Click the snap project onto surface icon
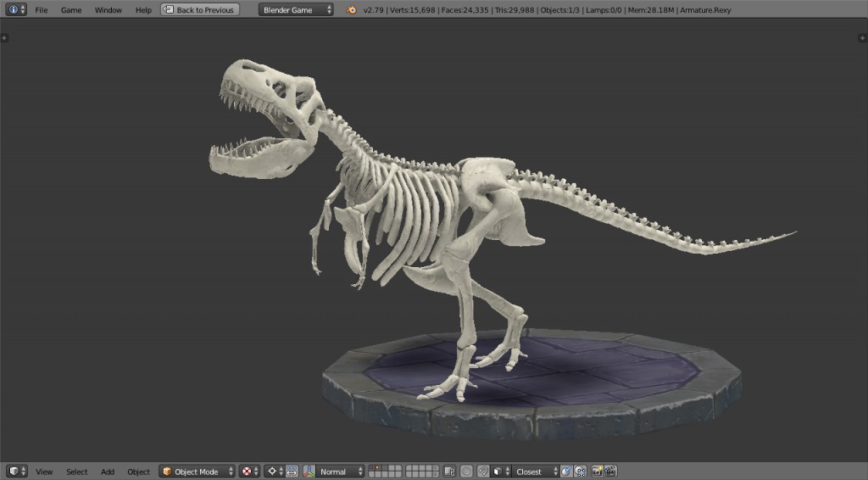The width and height of the screenshot is (868, 480). click(581, 472)
